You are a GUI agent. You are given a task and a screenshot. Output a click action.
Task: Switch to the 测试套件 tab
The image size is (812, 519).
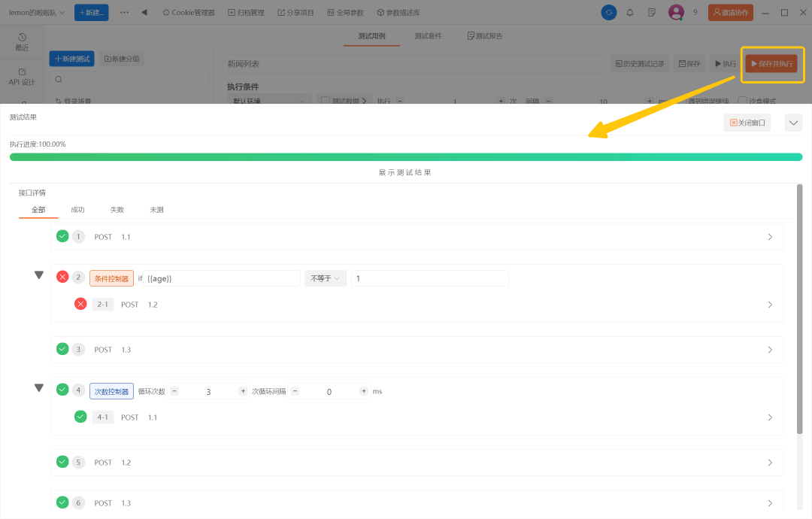coord(428,36)
